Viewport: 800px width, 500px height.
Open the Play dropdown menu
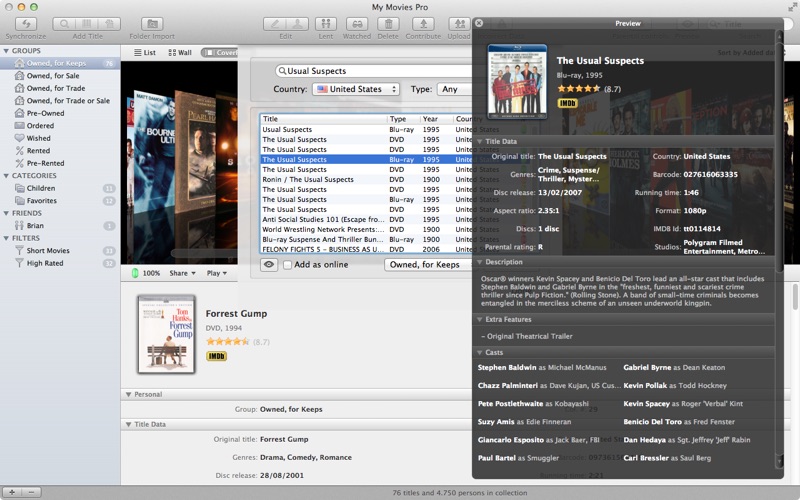[x=216, y=273]
